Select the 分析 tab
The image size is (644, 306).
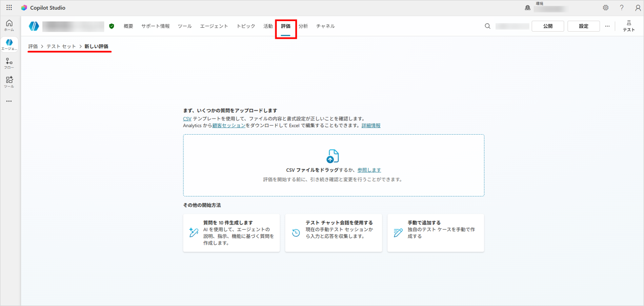303,26
